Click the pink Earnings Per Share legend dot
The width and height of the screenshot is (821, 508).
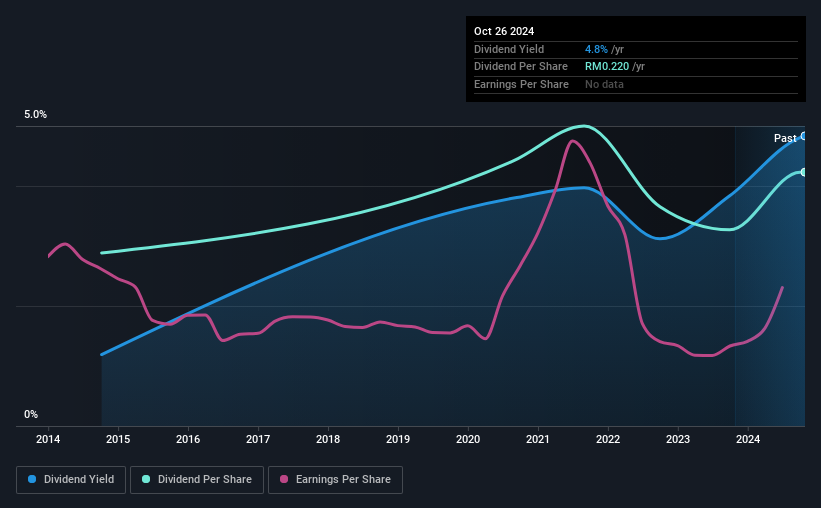pyautogui.click(x=284, y=479)
